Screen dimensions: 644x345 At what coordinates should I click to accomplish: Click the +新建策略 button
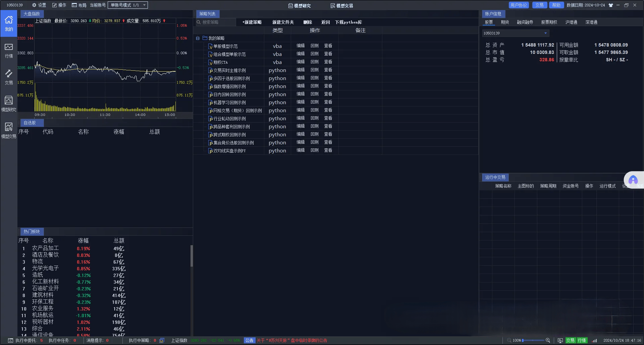click(252, 22)
